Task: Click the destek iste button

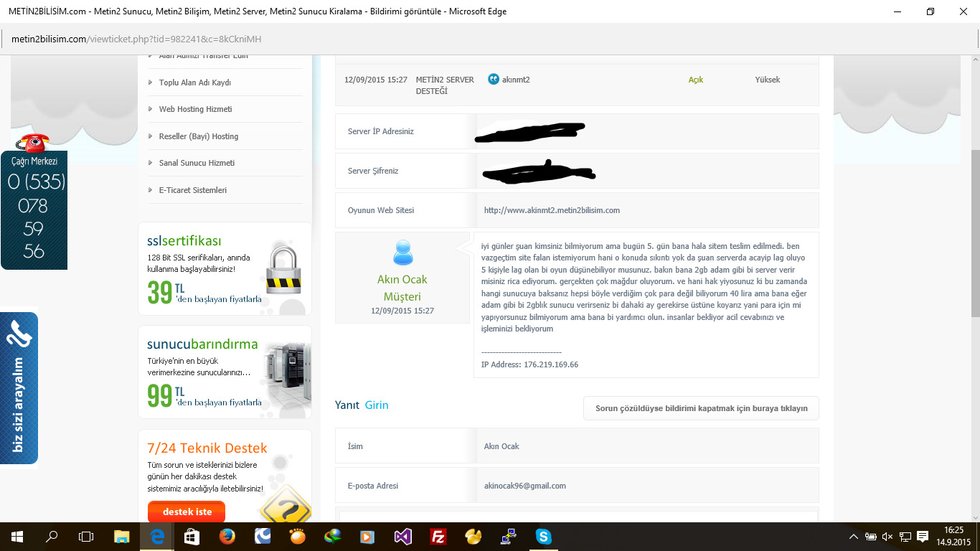Action: (x=187, y=512)
